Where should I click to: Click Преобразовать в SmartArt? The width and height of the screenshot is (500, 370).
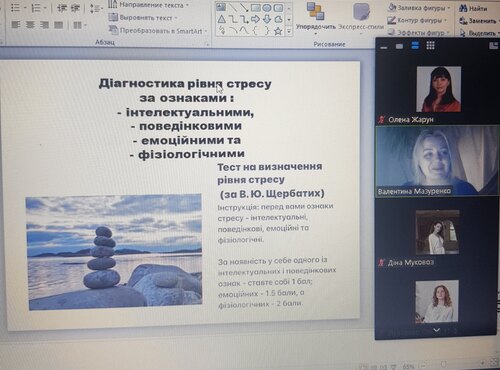click(x=158, y=31)
